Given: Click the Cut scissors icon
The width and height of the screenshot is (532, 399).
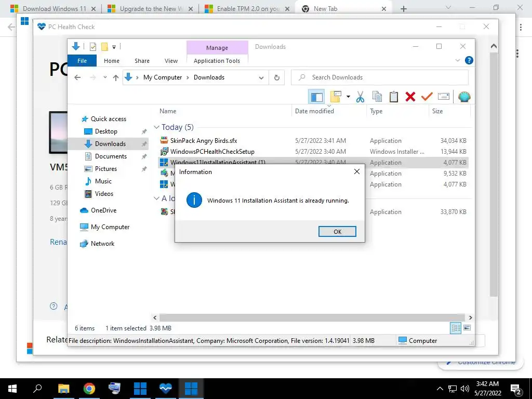Looking at the screenshot, I should point(360,97).
